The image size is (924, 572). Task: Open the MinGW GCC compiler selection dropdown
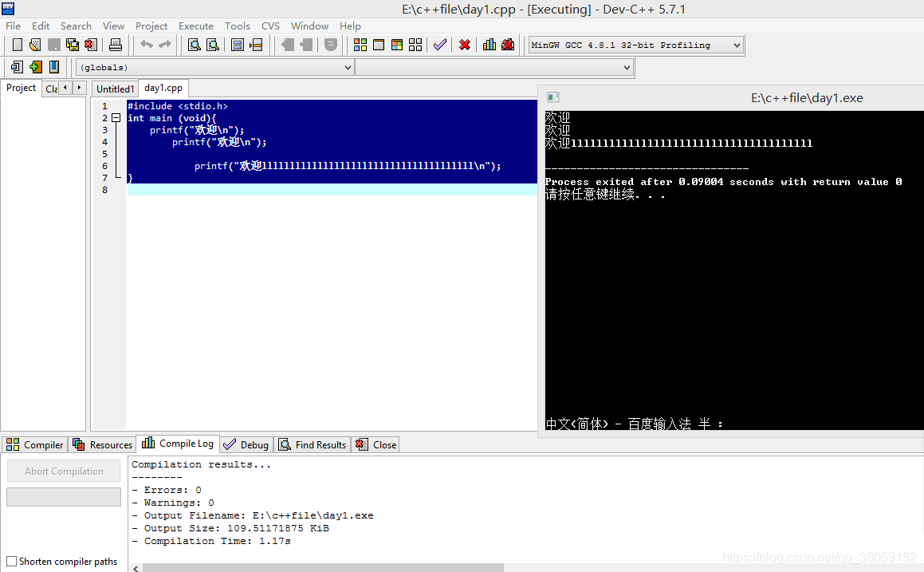tap(735, 45)
